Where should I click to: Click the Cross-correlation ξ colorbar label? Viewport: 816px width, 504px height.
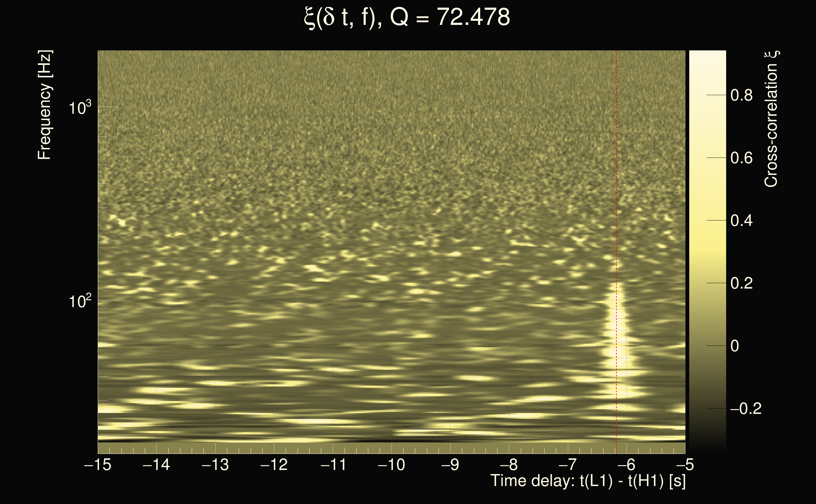pos(771,119)
